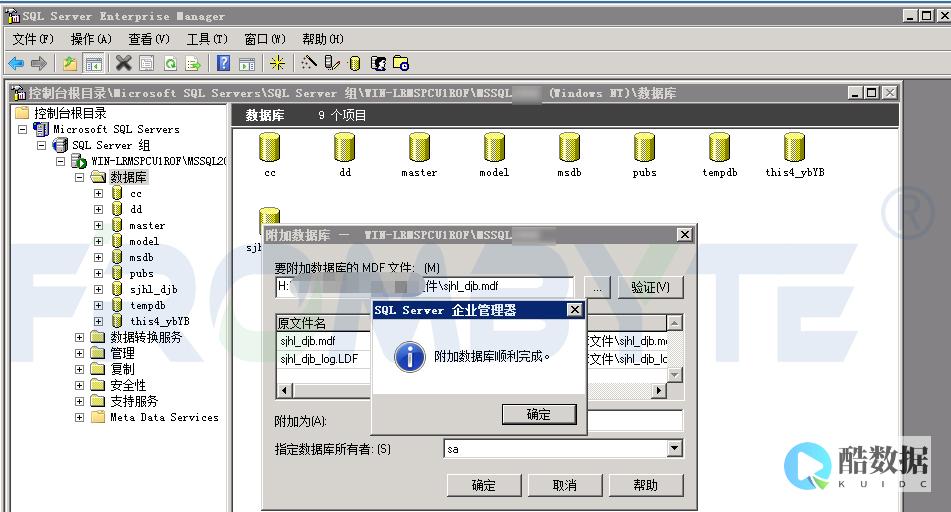Click the yellow New (starburst) toolbar icon
The height and width of the screenshot is (512, 951).
point(278,63)
